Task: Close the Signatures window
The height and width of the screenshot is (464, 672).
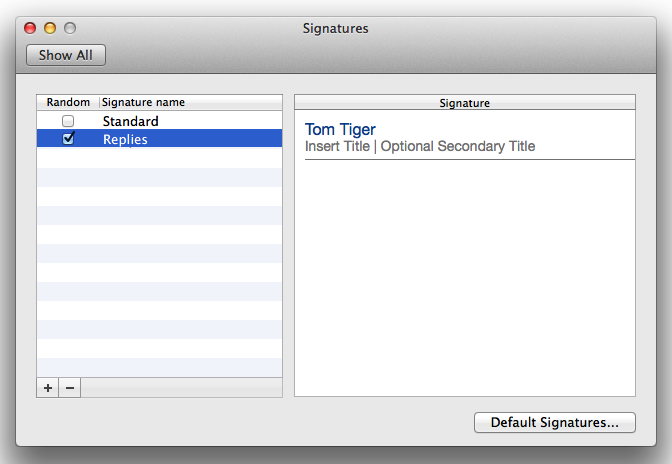Action: (30, 28)
